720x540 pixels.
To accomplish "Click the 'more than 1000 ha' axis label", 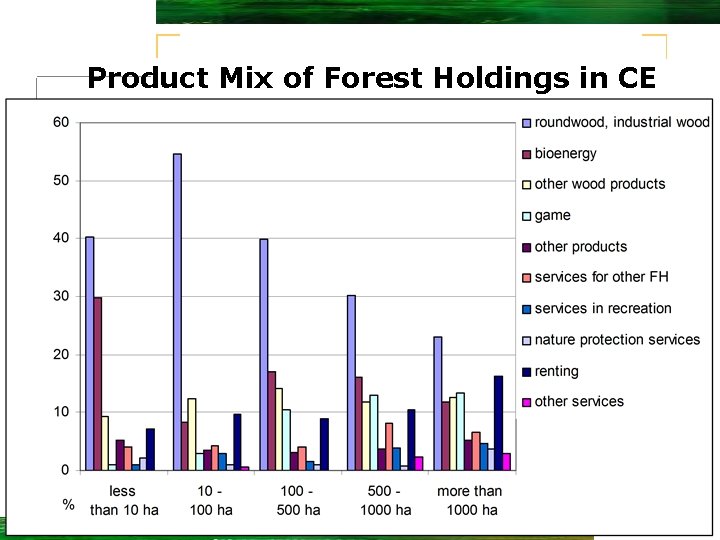I will point(470,501).
